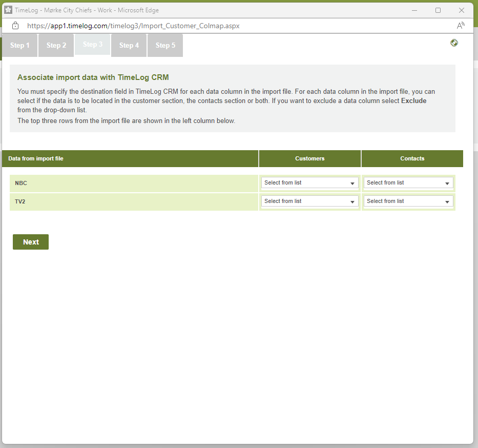Expand the Contacts dropdown for TV2 row
The height and width of the screenshot is (448, 478).
point(408,201)
